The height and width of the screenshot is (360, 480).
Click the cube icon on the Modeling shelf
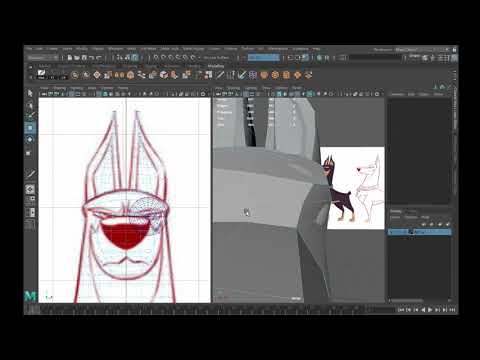pyautogui.click(x=164, y=75)
